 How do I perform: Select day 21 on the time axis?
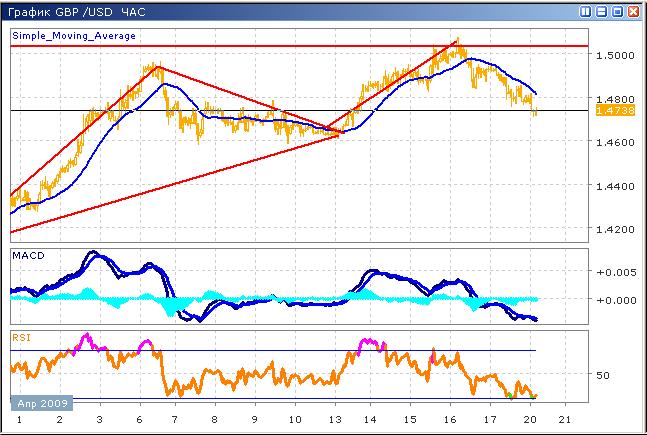pos(566,419)
